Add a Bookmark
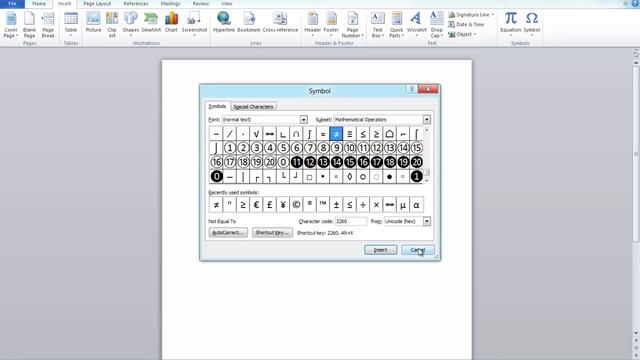Screen dimensions: 640x360 249,23
